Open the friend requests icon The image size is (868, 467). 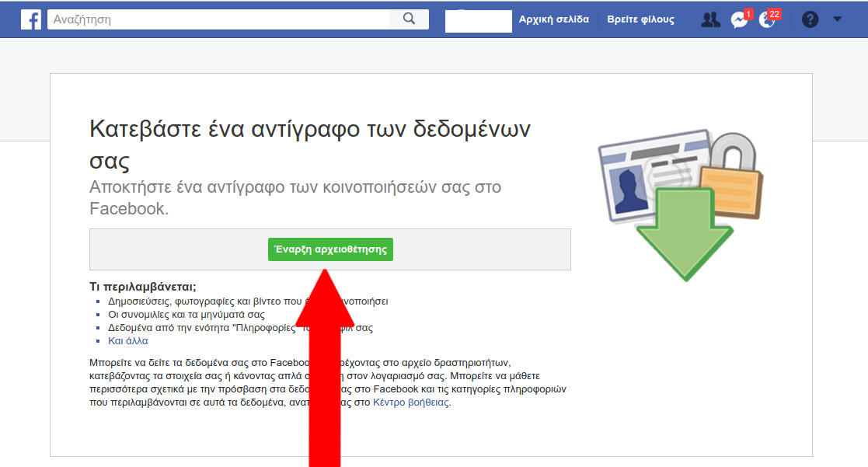(710, 20)
